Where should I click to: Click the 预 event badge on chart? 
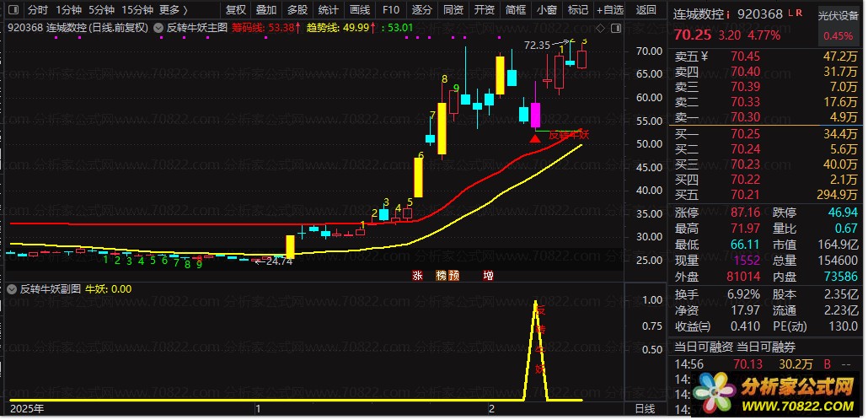pyautogui.click(x=453, y=276)
